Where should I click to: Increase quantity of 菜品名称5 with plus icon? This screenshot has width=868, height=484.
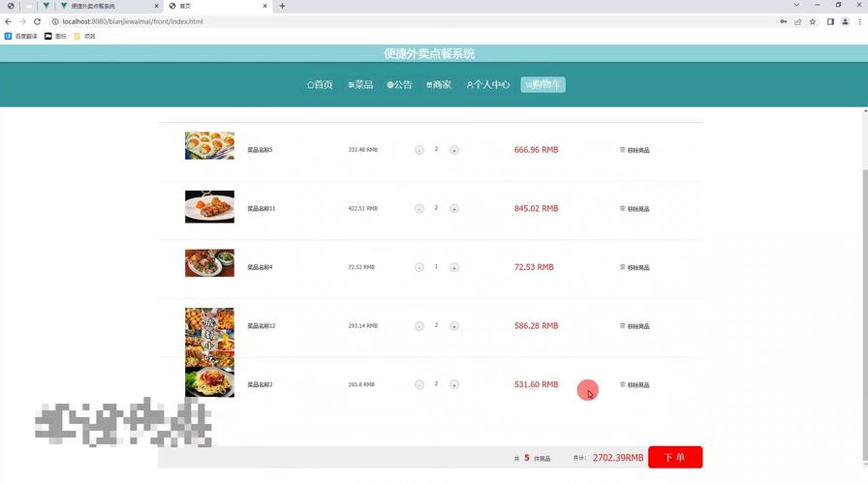[454, 150]
